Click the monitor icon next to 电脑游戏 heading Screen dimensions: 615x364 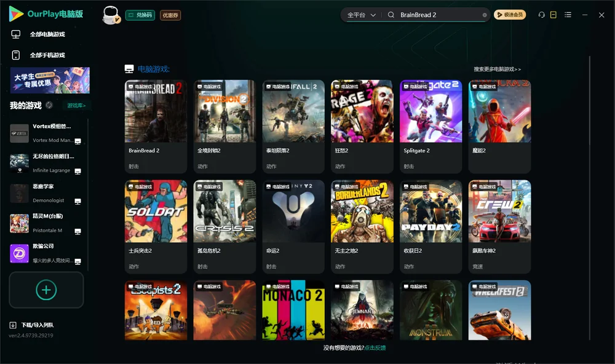pos(129,69)
